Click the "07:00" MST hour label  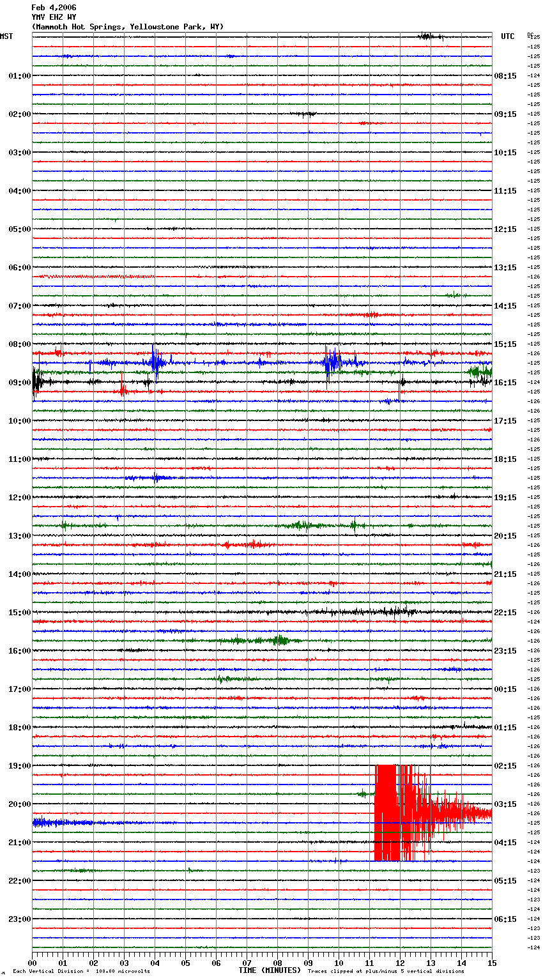point(19,306)
